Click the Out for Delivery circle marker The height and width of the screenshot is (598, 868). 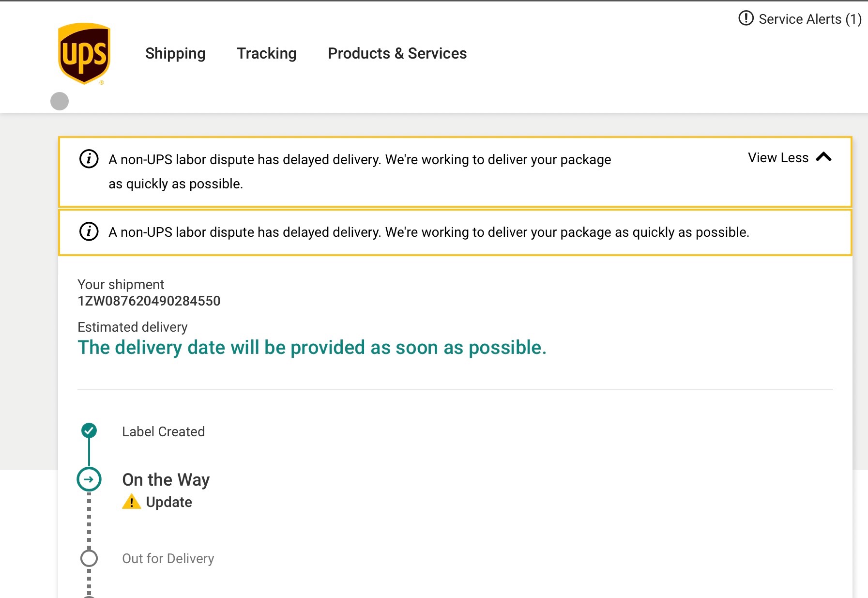click(89, 558)
